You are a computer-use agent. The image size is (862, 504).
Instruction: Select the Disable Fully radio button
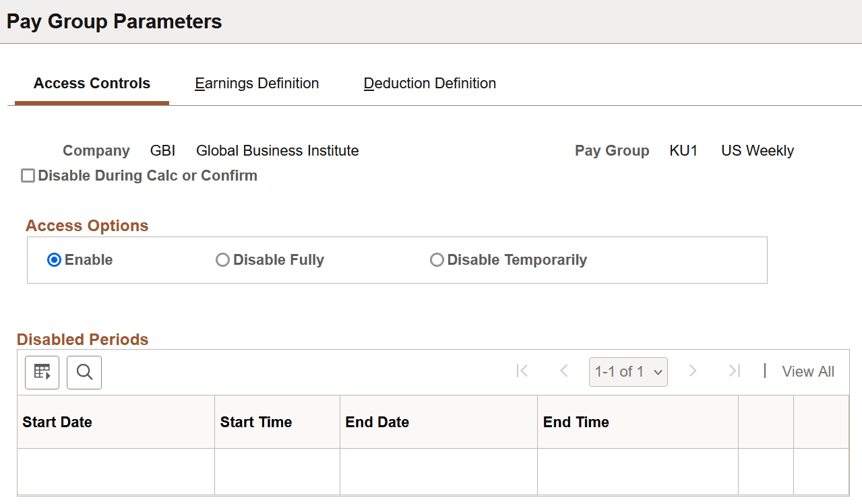[x=223, y=259]
